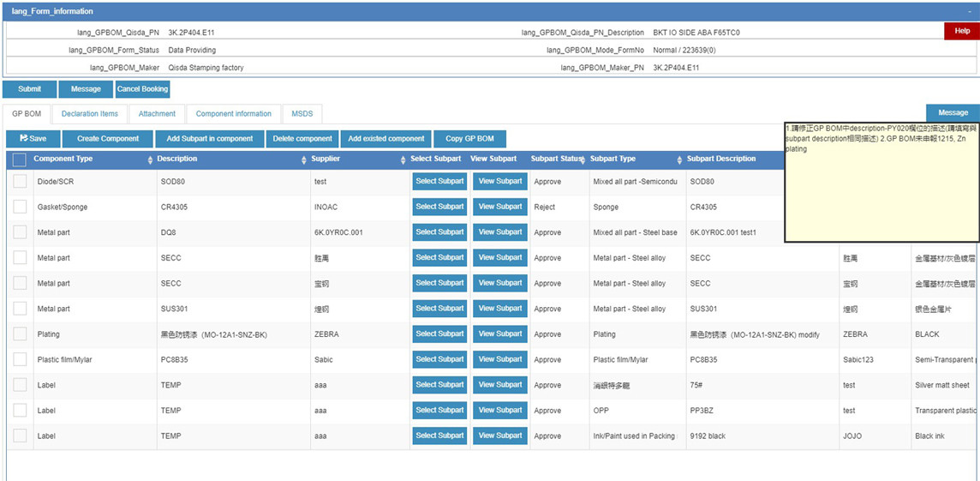Collapse the lang_Form_information panel

[970, 12]
